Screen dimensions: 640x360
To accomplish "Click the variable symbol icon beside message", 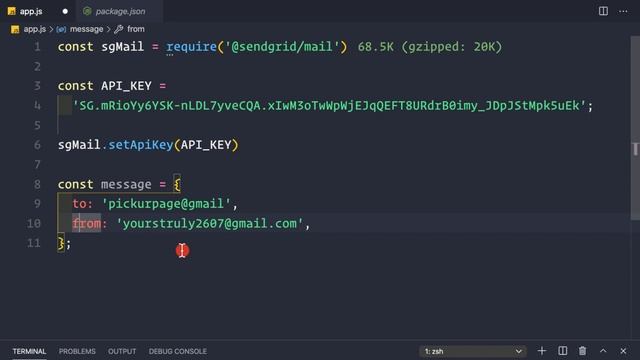I will (x=61, y=29).
